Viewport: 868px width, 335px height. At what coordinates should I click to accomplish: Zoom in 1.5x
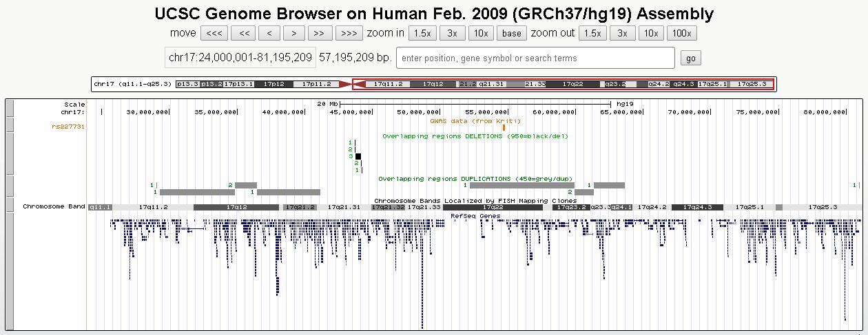[x=422, y=33]
